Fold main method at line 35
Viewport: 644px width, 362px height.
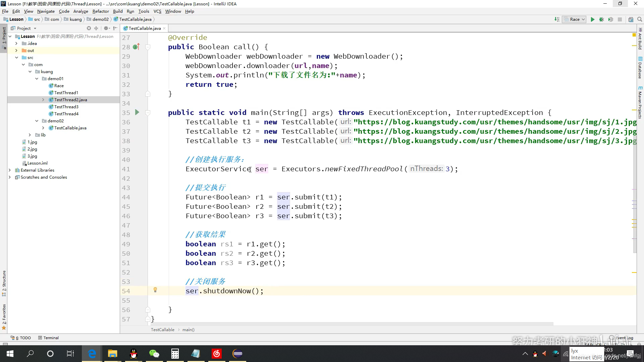[148, 113]
